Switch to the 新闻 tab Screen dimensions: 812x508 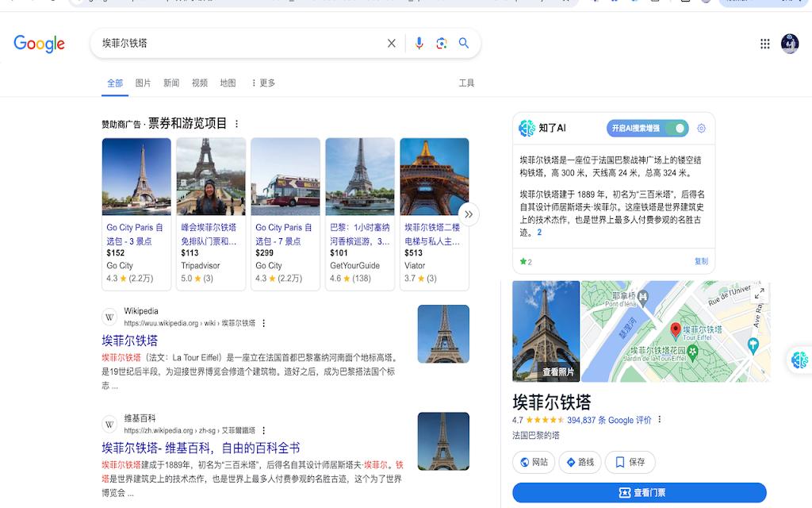[x=171, y=83]
